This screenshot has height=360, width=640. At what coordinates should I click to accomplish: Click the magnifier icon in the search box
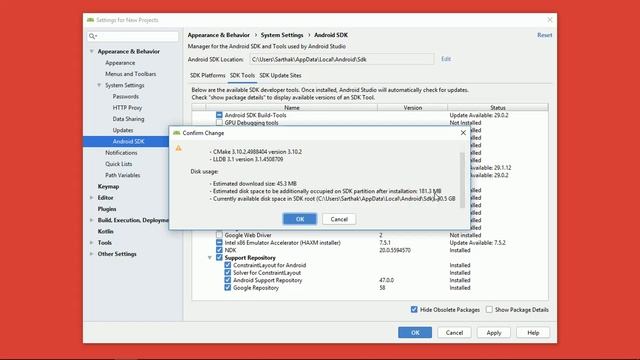[93, 36]
